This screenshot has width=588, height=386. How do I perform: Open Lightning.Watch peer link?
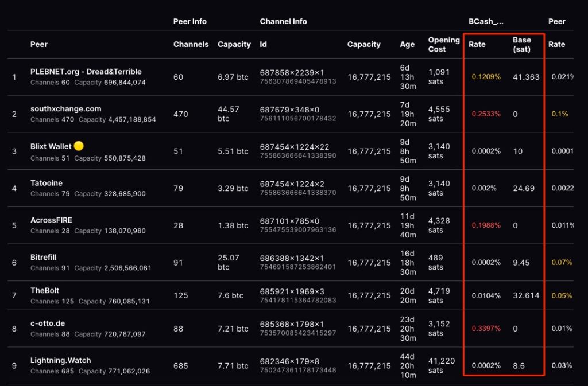(60, 360)
